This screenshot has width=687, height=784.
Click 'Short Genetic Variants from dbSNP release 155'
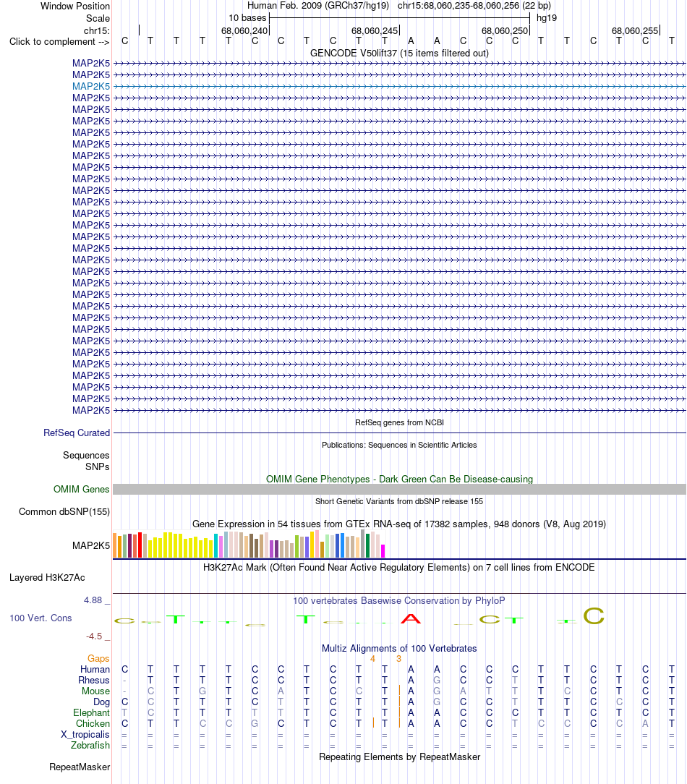point(399,501)
